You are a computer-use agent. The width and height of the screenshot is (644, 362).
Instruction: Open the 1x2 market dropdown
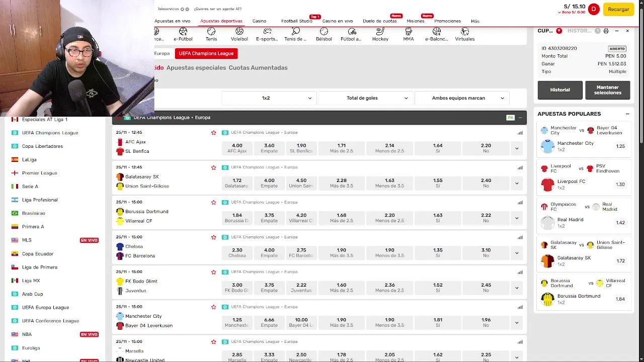pos(269,98)
